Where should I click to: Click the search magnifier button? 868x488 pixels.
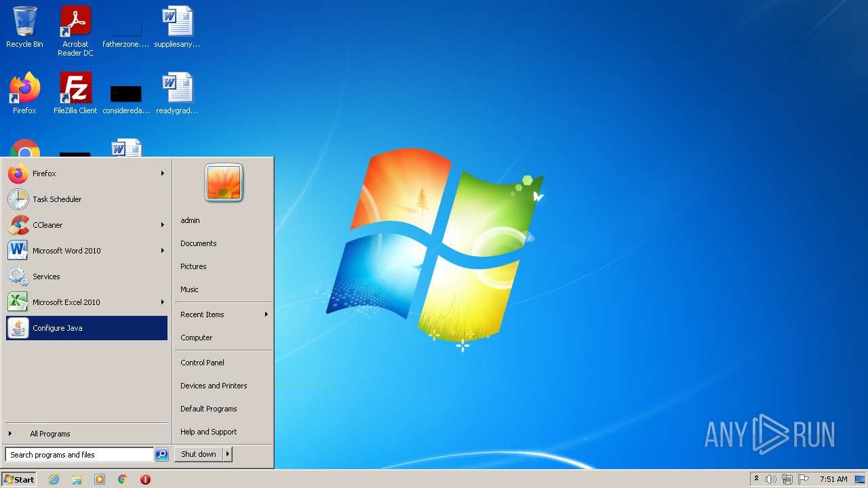point(161,455)
